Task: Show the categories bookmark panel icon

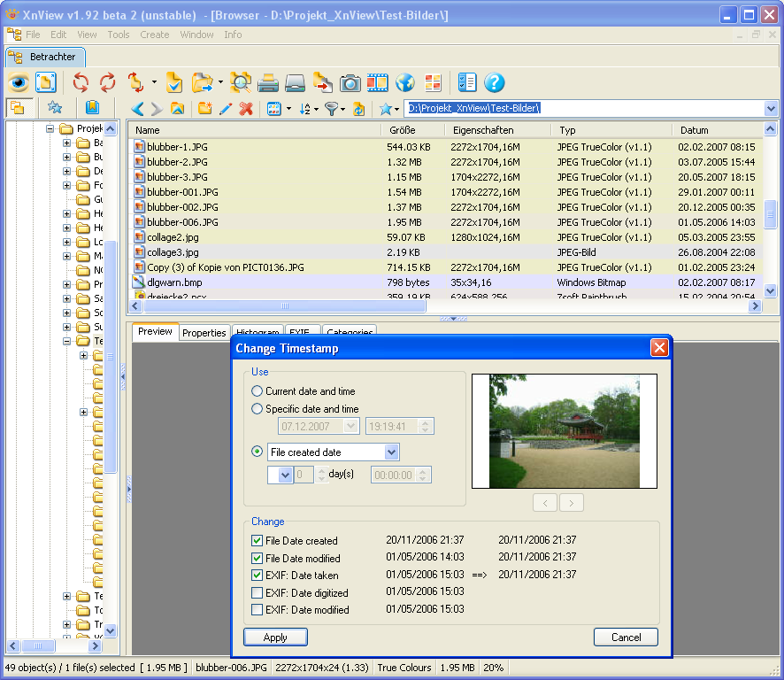Action: tap(93, 108)
